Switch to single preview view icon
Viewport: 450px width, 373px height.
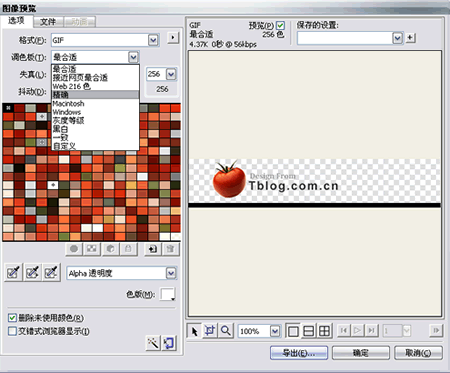(x=293, y=331)
